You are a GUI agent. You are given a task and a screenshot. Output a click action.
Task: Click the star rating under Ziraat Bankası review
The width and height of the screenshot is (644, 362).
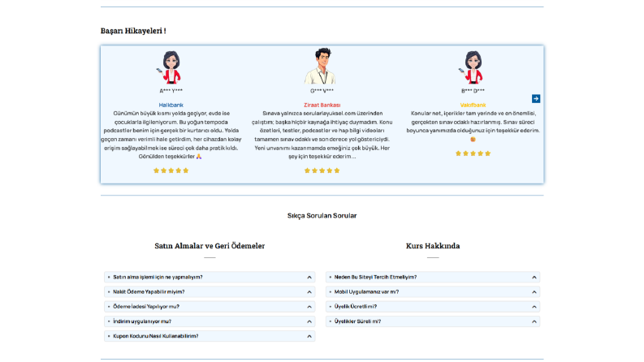[322, 170]
